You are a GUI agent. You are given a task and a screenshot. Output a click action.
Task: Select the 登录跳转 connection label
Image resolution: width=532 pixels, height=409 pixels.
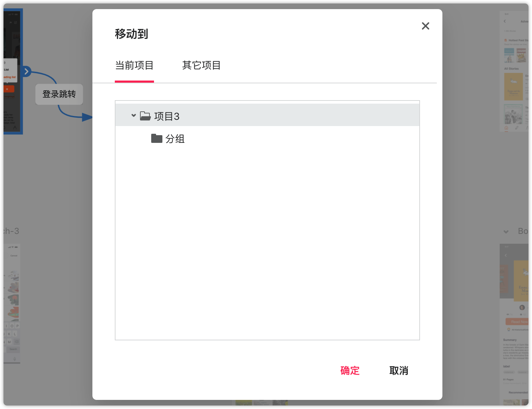coord(59,94)
